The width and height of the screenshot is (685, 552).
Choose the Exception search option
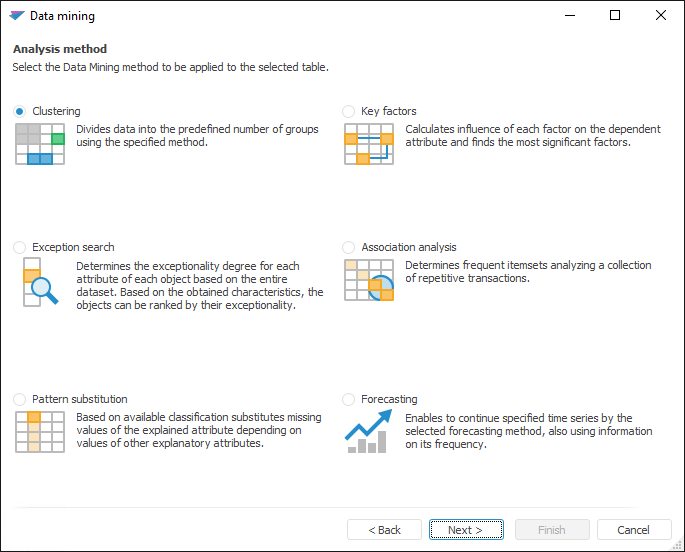[20, 247]
